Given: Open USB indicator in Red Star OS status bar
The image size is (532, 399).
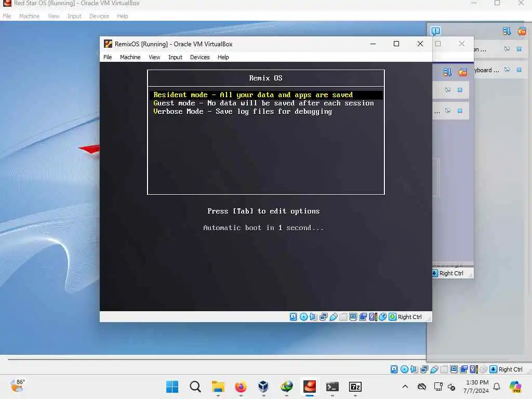Looking at the screenshot, I should point(434,369).
